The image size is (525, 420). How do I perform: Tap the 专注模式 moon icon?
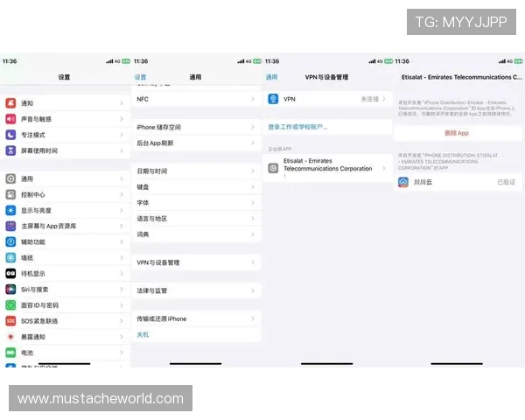(x=10, y=135)
